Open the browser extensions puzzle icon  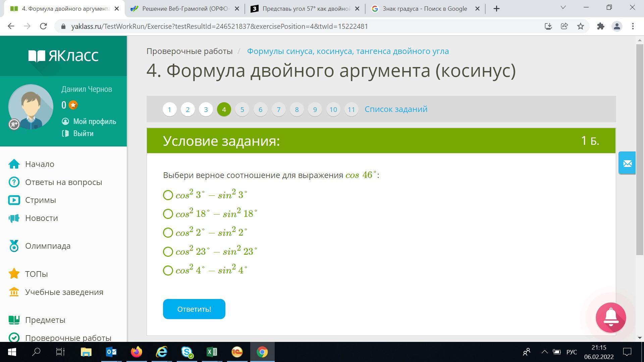tap(600, 26)
